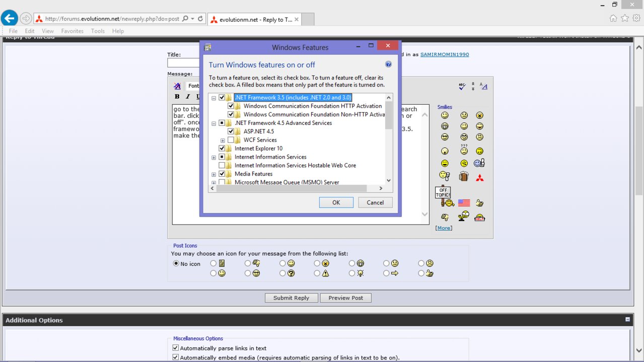Click the feature list scroll-down arrow
Image resolution: width=644 pixels, height=362 pixels.
(389, 180)
